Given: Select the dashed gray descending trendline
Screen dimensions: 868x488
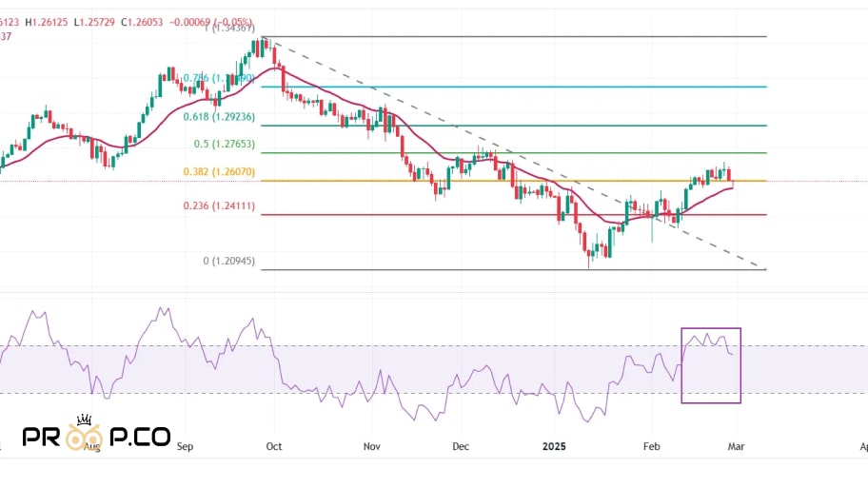Looking at the screenshot, I should [x=514, y=153].
